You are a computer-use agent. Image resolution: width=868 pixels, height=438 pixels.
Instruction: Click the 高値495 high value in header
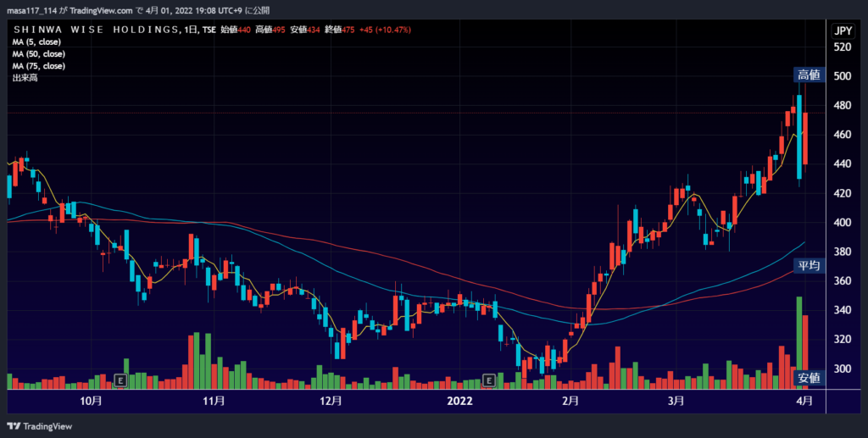tap(270, 30)
